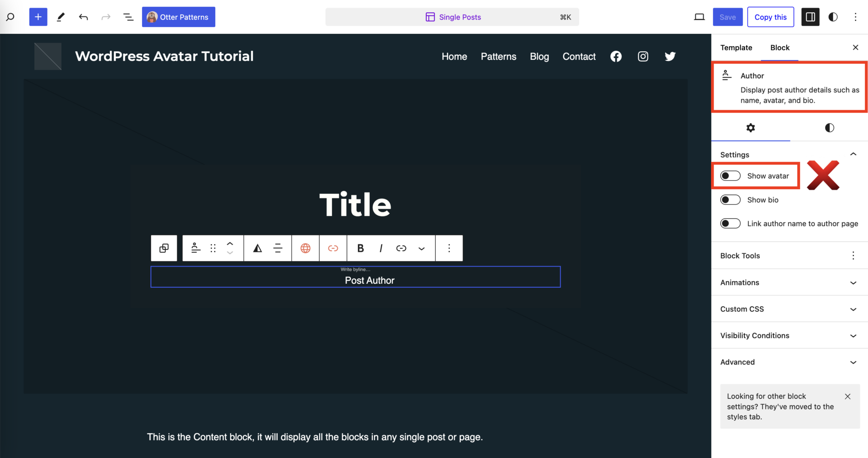Viewport: 868px width, 458px height.
Task: Open the Styles half-circle icon in top bar
Action: [x=833, y=17]
